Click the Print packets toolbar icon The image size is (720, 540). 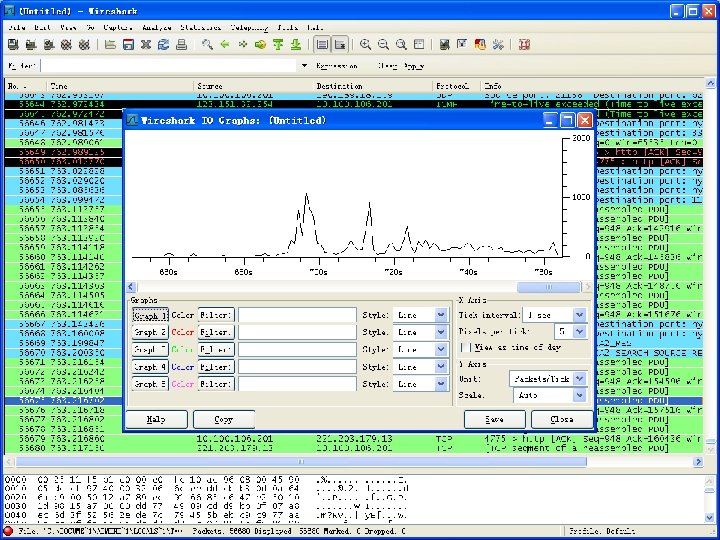179,45
